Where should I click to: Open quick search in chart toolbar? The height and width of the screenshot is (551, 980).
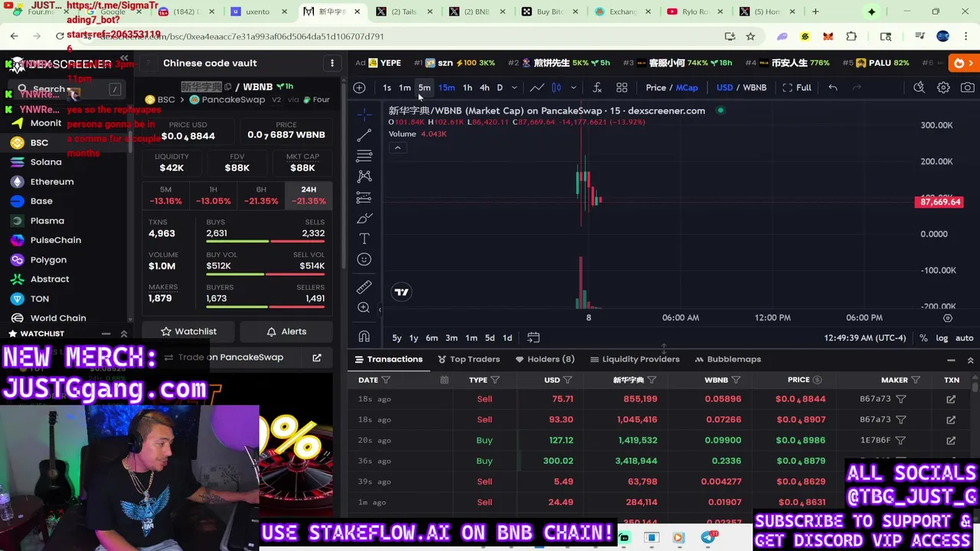919,87
